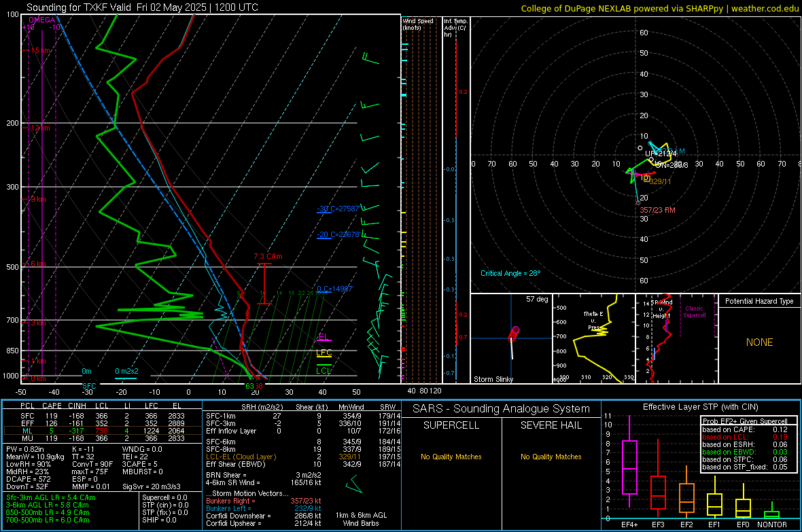This screenshot has height=532, width=802.
Task: Click the EF4+ box plot label
Action: (629, 525)
